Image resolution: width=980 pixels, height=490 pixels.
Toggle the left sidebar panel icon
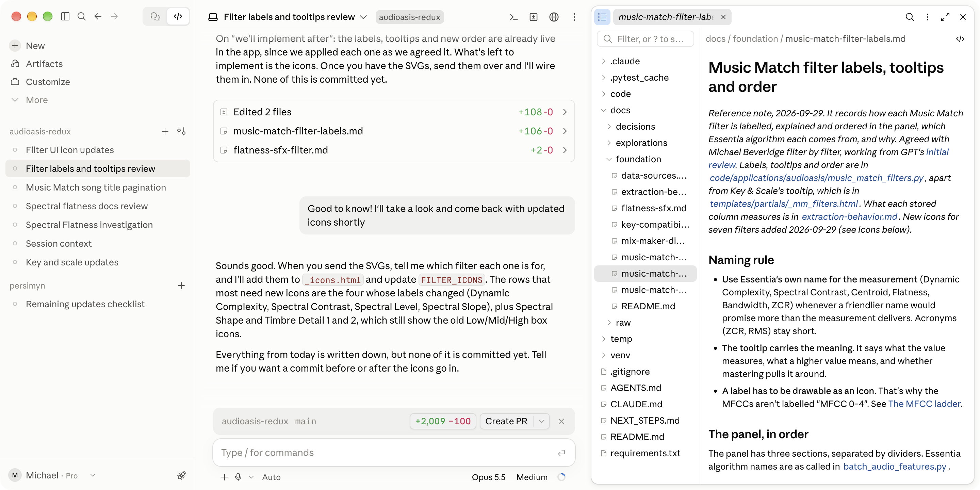pos(65,16)
